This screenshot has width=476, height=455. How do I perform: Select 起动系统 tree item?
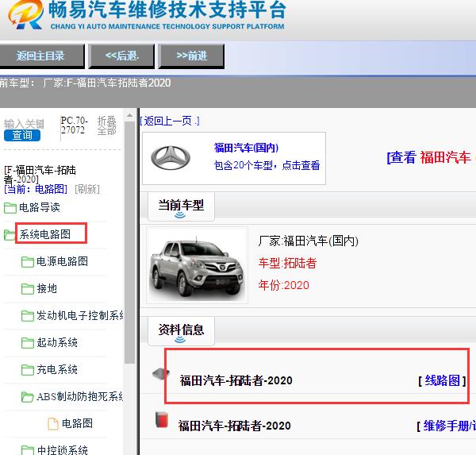pyautogui.click(x=57, y=342)
